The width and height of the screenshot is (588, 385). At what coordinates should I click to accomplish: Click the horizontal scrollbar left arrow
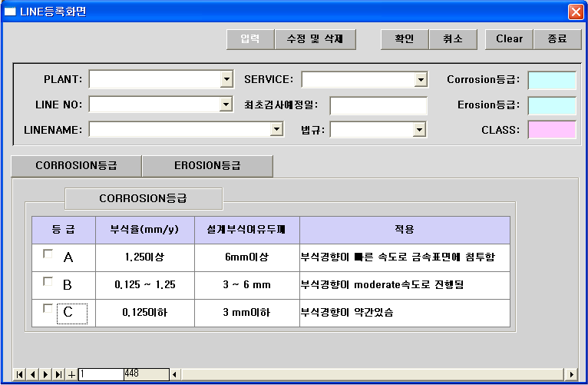pos(175,374)
